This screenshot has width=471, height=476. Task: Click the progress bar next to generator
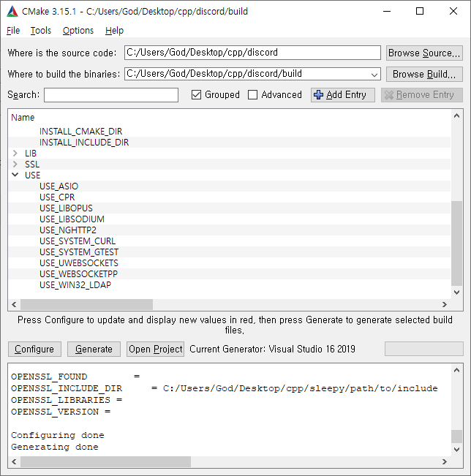pos(424,349)
